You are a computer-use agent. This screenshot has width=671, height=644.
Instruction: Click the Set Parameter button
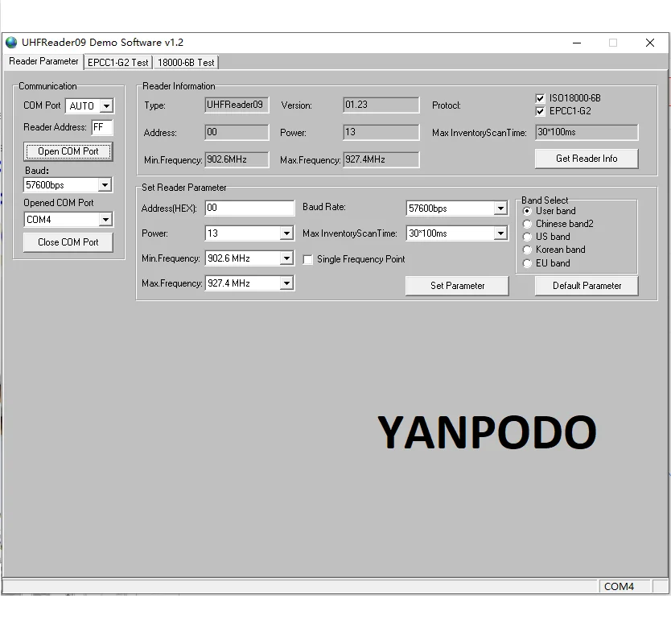tap(457, 286)
